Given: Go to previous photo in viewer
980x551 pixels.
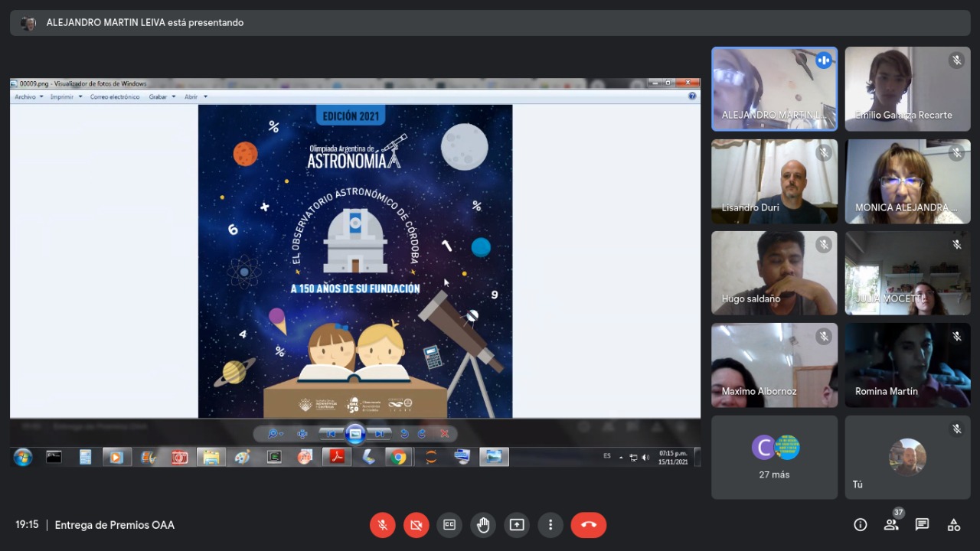Looking at the screenshot, I should (x=331, y=434).
